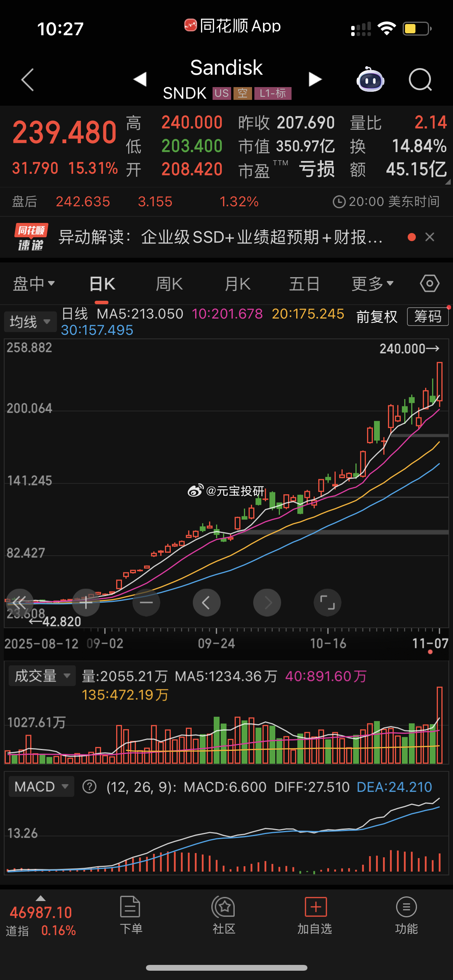Tap the L1-标 quote level tag
The width and height of the screenshot is (453, 980).
click(x=273, y=93)
